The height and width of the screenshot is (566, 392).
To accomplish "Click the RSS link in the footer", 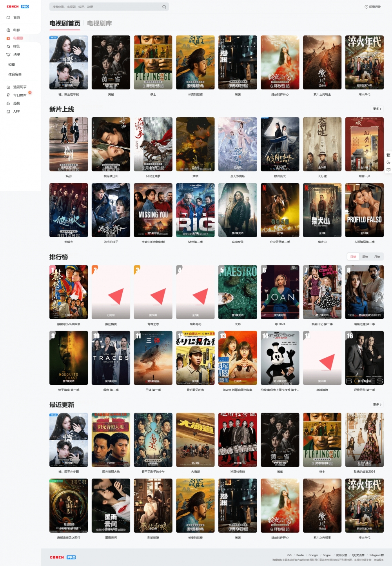I will tap(289, 555).
